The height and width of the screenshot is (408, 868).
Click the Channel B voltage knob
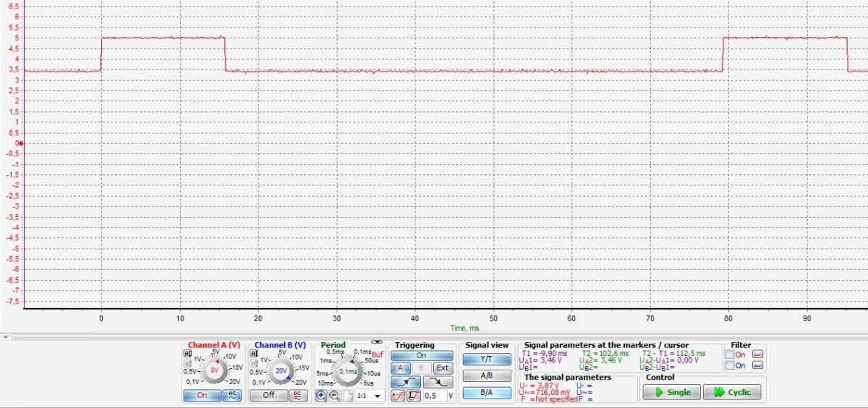point(281,370)
